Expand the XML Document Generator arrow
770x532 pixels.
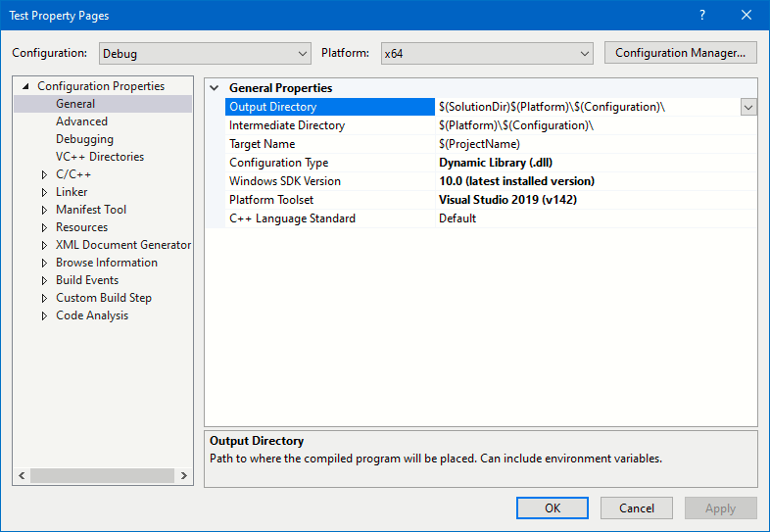point(44,245)
